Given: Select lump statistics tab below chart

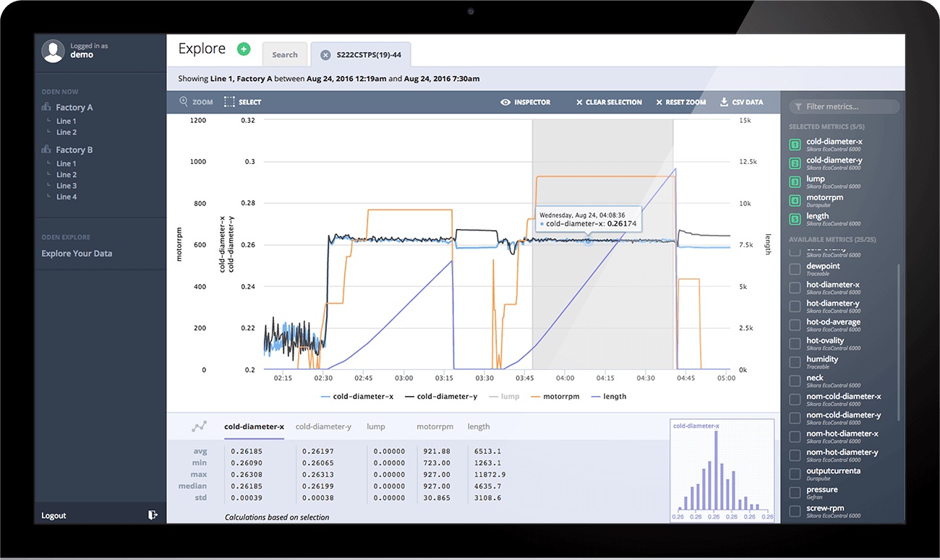Looking at the screenshot, I should (x=376, y=427).
